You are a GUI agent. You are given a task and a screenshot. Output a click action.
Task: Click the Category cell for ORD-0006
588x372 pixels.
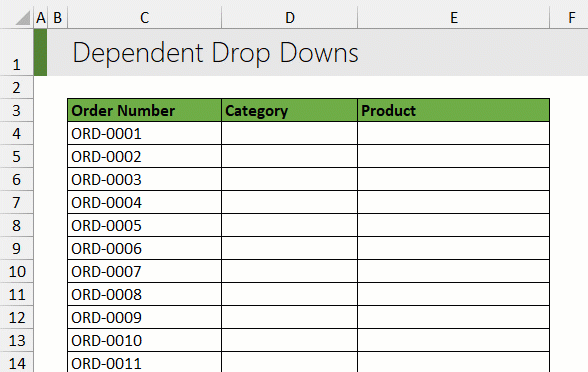coord(290,248)
